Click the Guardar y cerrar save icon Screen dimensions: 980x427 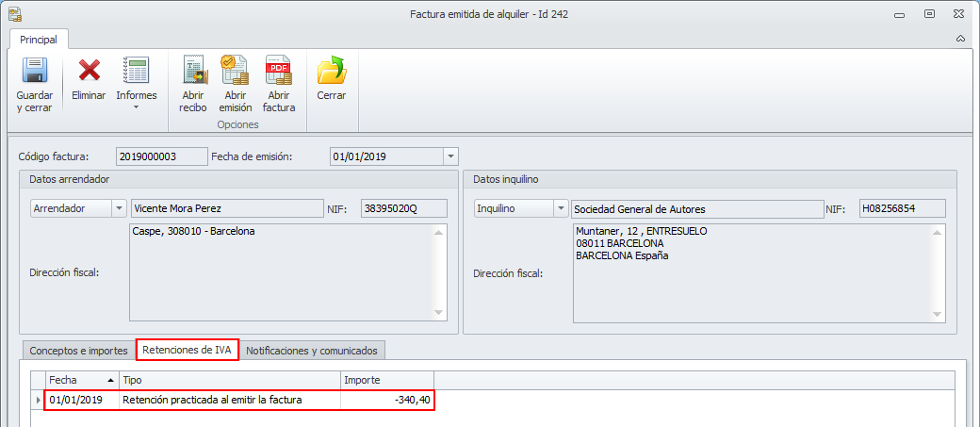[35, 71]
